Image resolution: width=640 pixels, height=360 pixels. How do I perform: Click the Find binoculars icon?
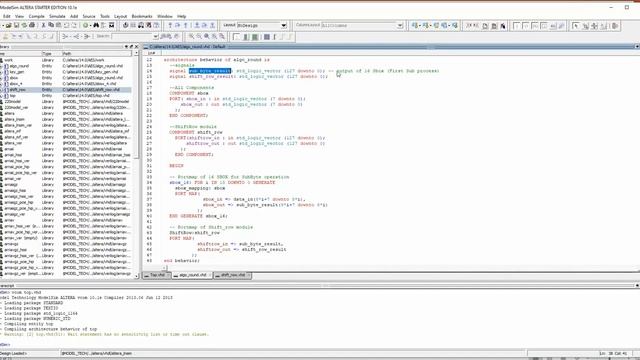click(96, 25)
